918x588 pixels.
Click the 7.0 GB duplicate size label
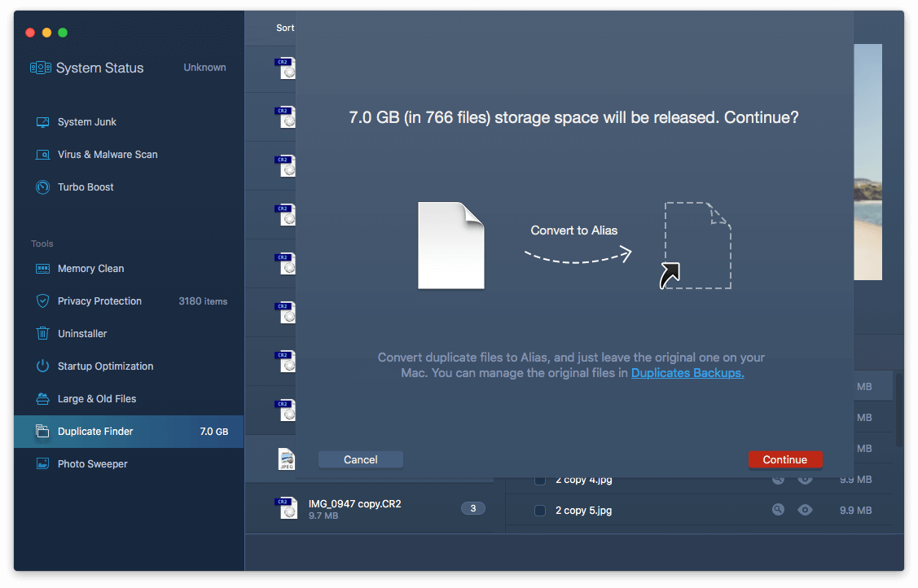tap(214, 432)
